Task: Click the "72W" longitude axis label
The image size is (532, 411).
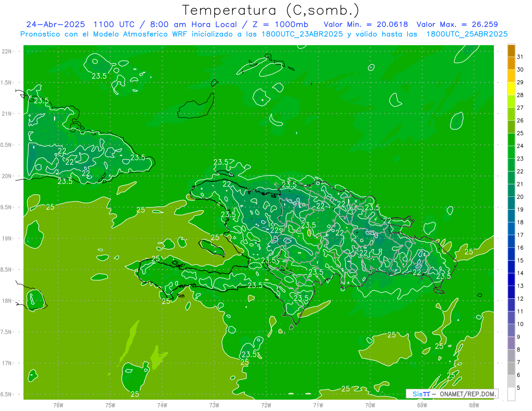Action: 266,404
